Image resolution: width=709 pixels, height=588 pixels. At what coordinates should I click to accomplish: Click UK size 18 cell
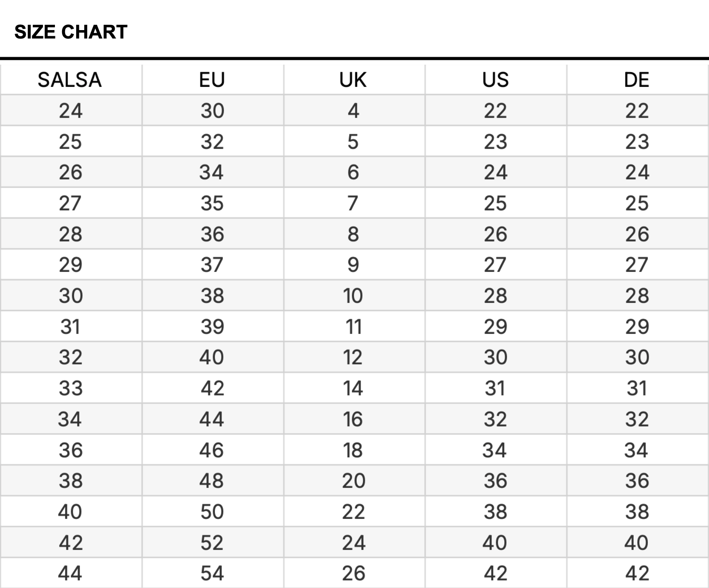click(353, 450)
